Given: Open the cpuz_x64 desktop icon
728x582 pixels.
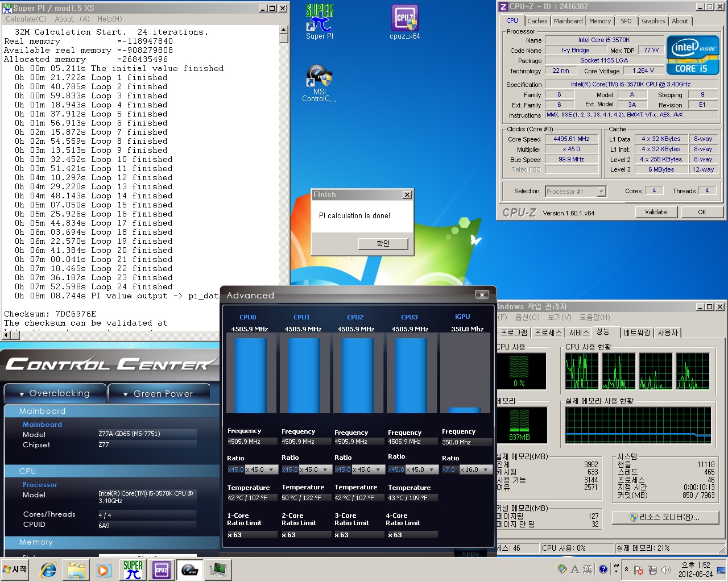Looking at the screenshot, I should pyautogui.click(x=404, y=22).
